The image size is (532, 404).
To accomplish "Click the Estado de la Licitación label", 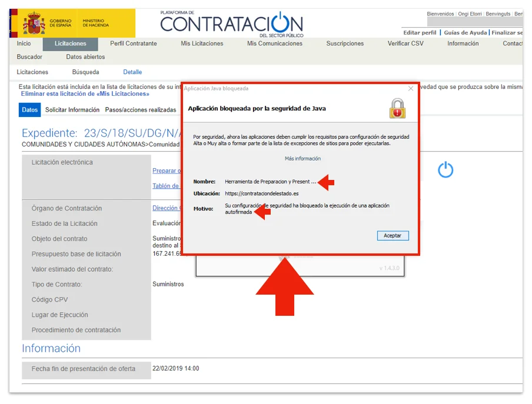I will (x=65, y=223).
